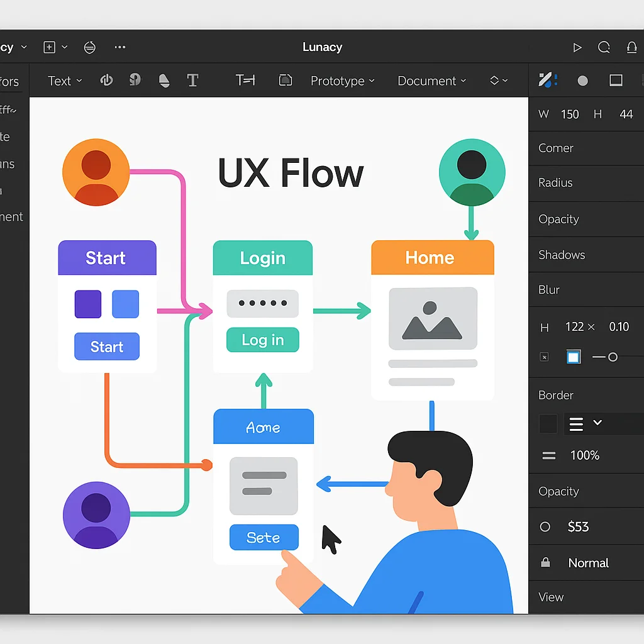Click the text alignment icon near Prototype
Image resolution: width=644 pixels, height=644 pixels.
click(245, 80)
